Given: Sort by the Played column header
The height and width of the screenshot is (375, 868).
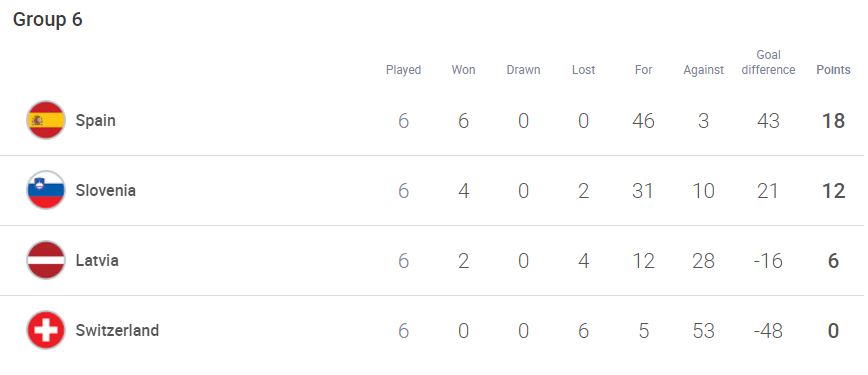Looking at the screenshot, I should [x=404, y=70].
